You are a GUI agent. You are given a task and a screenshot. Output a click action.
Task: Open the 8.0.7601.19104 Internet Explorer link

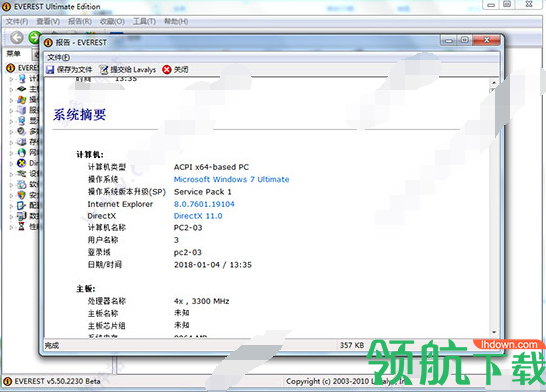(x=204, y=204)
